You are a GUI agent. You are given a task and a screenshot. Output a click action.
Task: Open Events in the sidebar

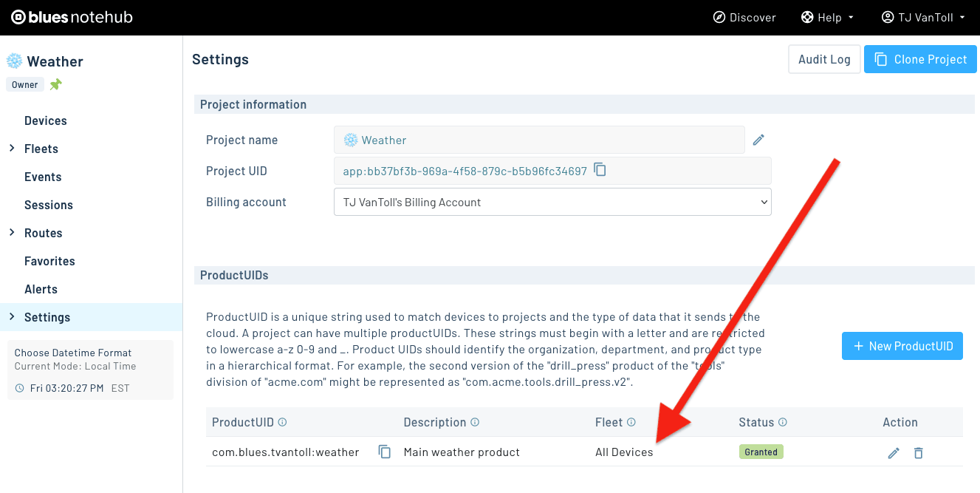click(x=43, y=177)
